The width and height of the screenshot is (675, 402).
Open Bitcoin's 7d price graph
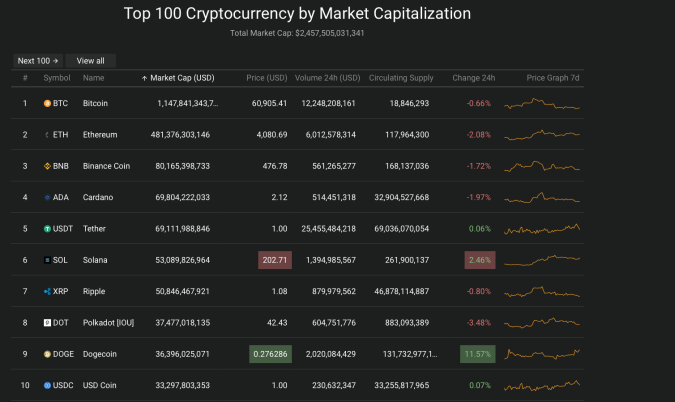(542, 103)
